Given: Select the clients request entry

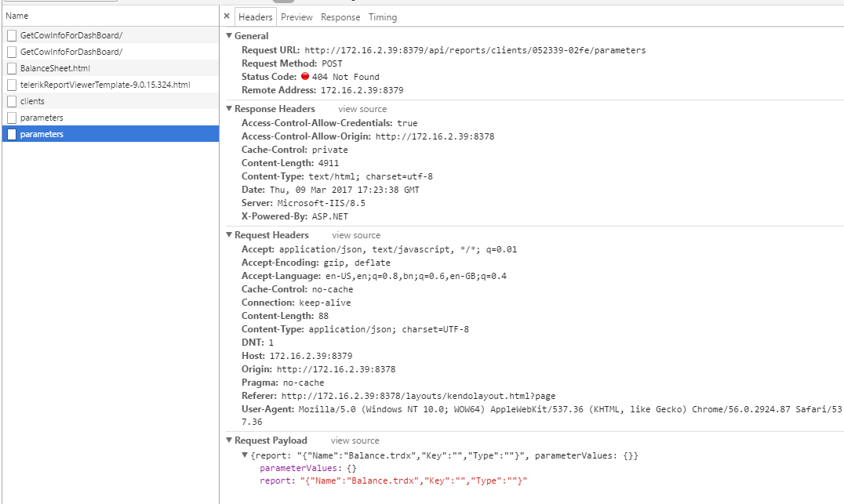Looking at the screenshot, I should click(x=32, y=101).
